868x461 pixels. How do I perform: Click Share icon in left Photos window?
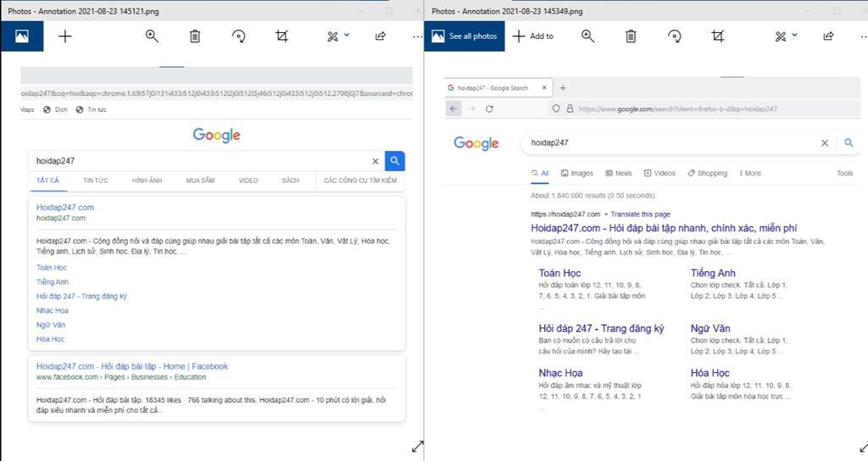point(381,36)
